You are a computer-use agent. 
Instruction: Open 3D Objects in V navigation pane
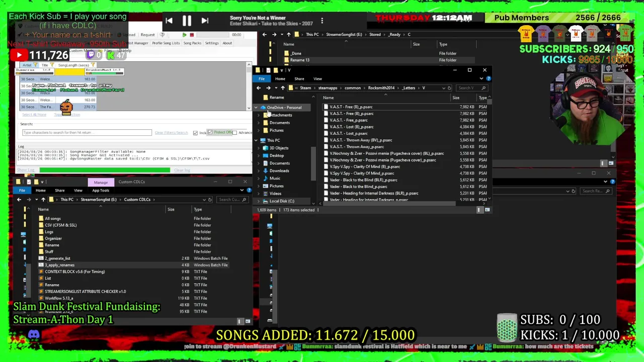point(279,148)
